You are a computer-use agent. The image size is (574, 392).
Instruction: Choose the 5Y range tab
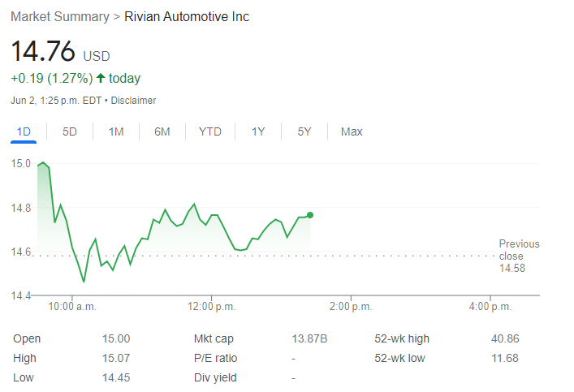(x=304, y=131)
